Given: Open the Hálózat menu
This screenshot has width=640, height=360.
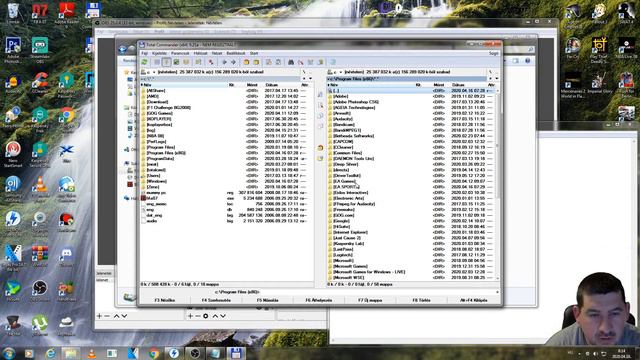Looking at the screenshot, I should click(x=200, y=53).
